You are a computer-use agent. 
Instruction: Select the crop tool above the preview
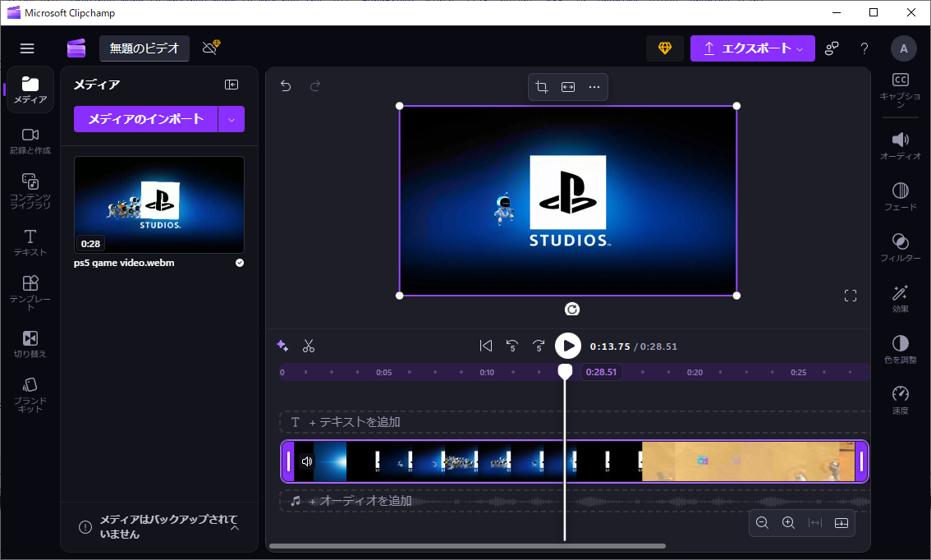(542, 86)
